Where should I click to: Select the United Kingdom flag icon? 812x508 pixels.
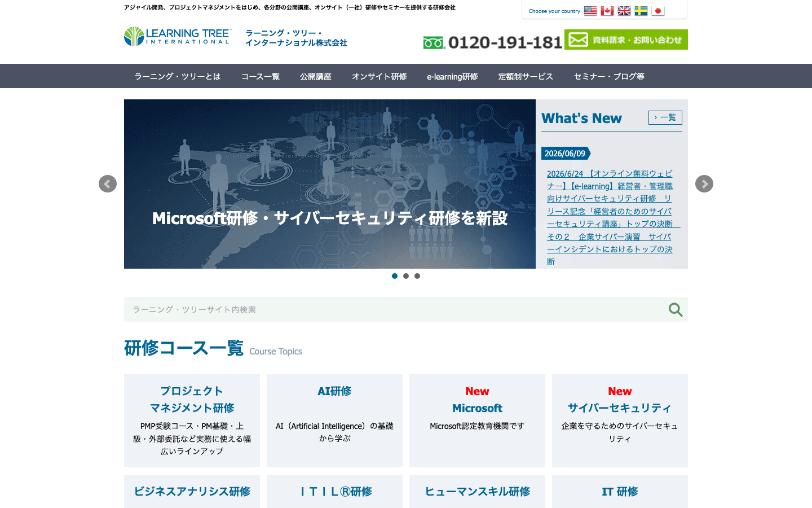(x=624, y=11)
